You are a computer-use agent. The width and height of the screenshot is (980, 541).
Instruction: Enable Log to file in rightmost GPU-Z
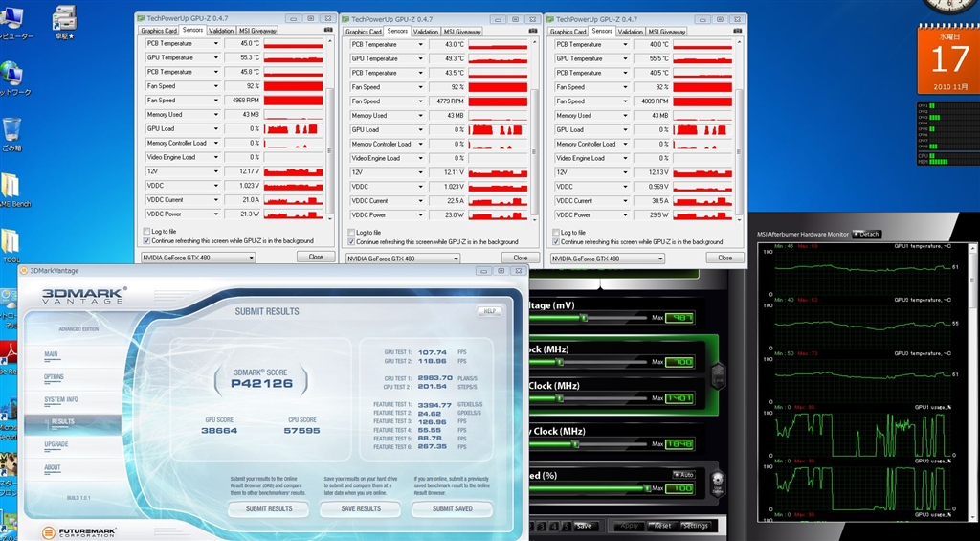coord(556,233)
